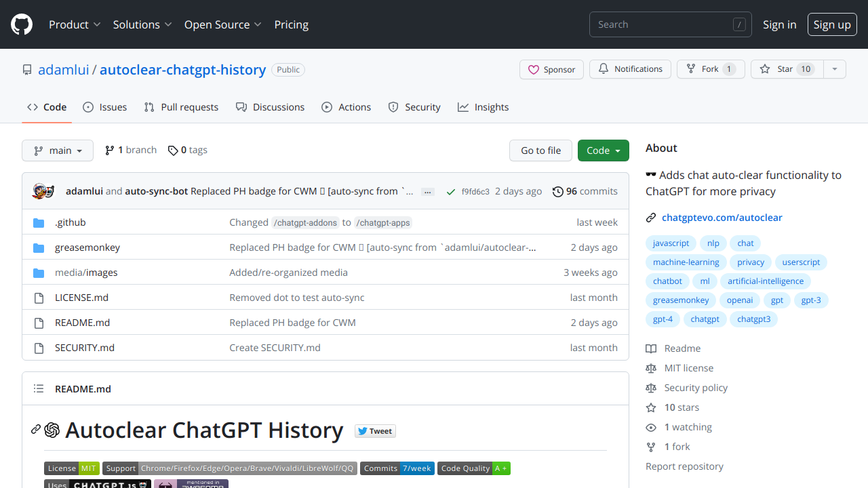
Task: Open README.md file in list
Action: coord(82,323)
